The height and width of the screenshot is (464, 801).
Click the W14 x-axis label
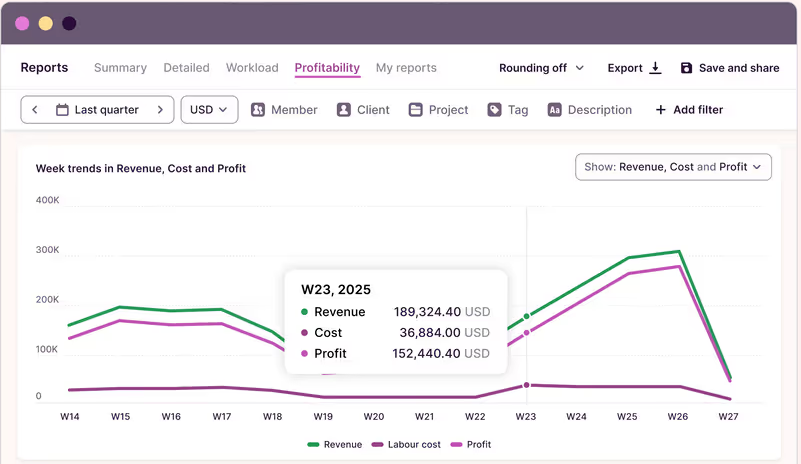[x=70, y=416]
